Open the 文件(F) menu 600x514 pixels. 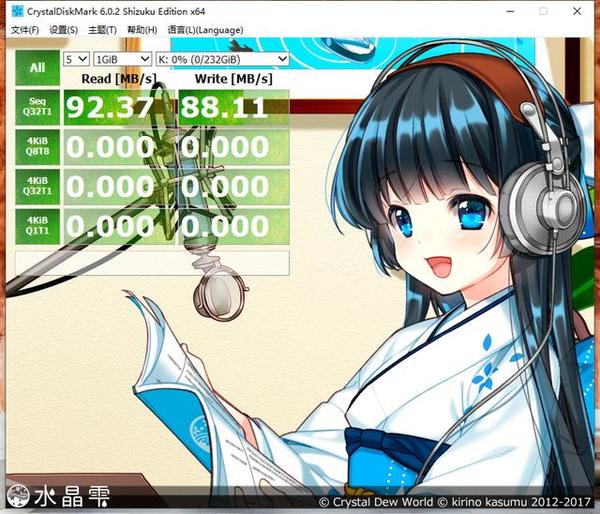[25, 30]
